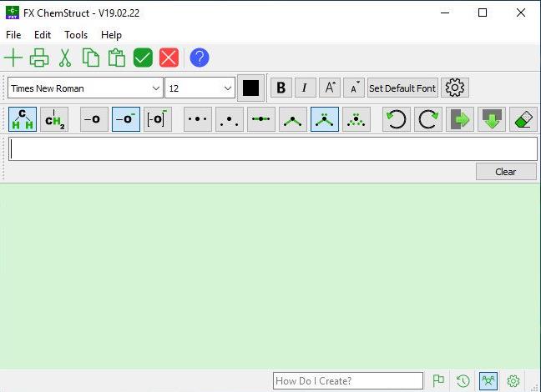Open the black font color swatch

[x=250, y=88]
